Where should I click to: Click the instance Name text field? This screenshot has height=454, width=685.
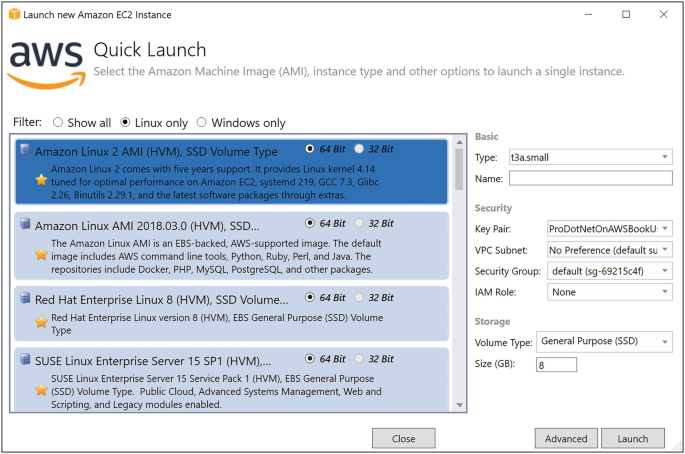591,178
